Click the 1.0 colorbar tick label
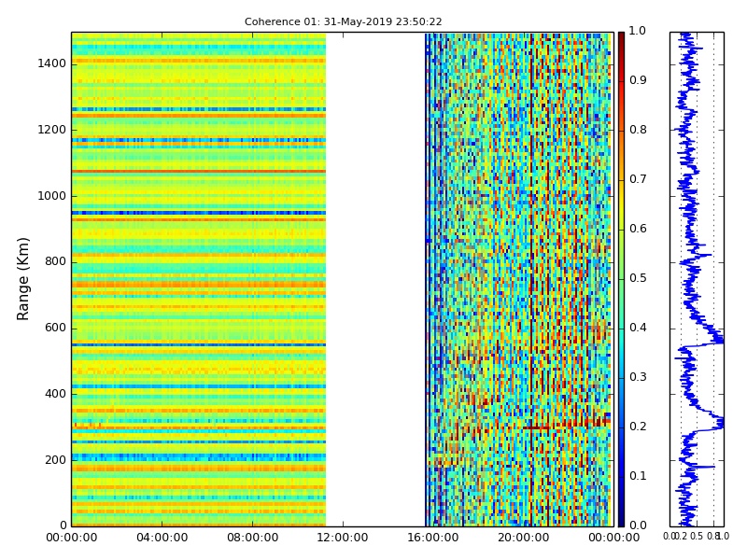Viewport: 747px width, 560px height. point(638,31)
